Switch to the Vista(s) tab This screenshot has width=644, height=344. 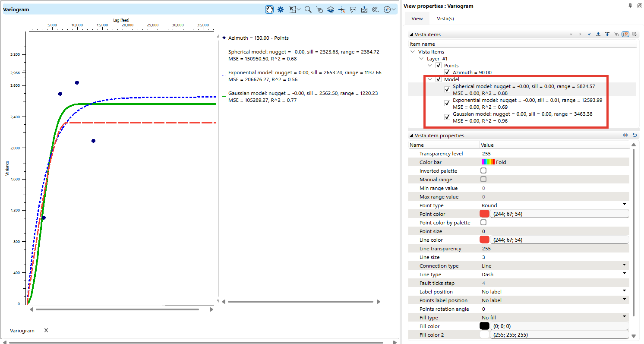point(445,18)
